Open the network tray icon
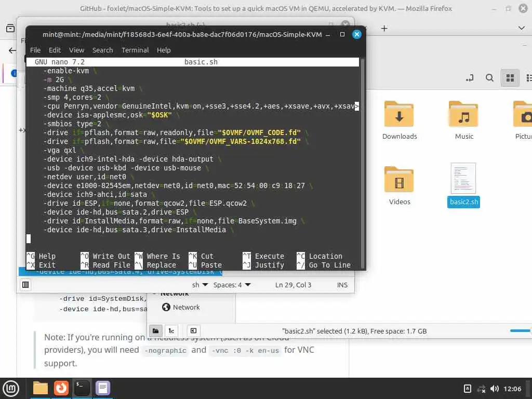The height and width of the screenshot is (399, 532). pyautogui.click(x=481, y=389)
